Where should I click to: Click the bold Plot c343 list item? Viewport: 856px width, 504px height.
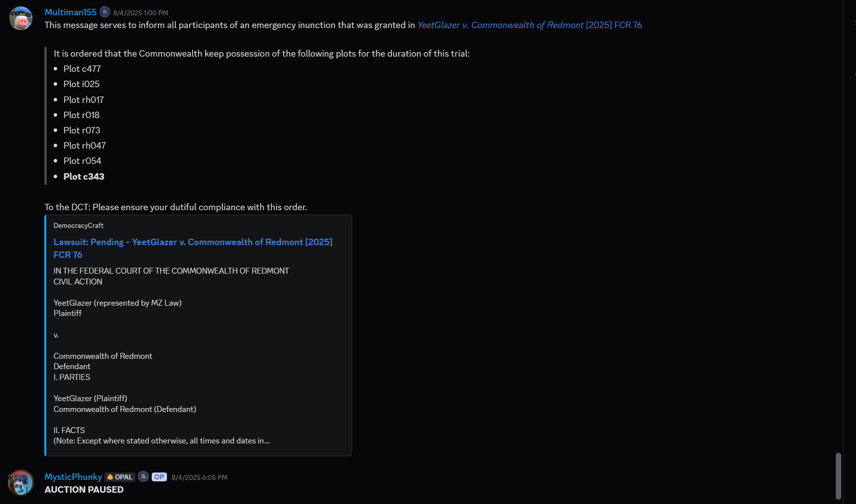84,177
